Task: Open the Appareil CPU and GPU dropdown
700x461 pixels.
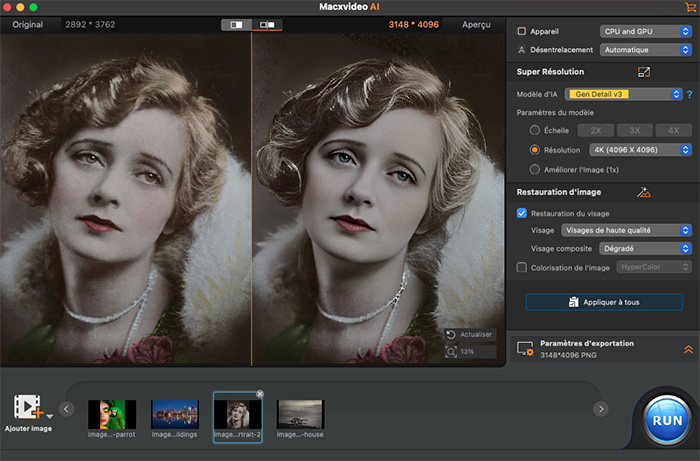Action: 646,31
